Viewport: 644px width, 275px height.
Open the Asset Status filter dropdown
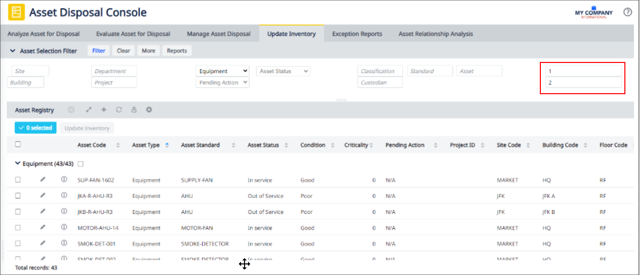pos(283,71)
